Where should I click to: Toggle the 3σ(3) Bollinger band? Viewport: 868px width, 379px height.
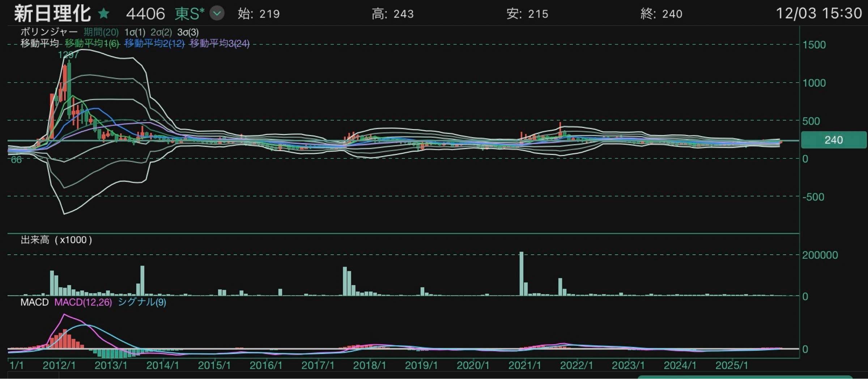point(188,32)
